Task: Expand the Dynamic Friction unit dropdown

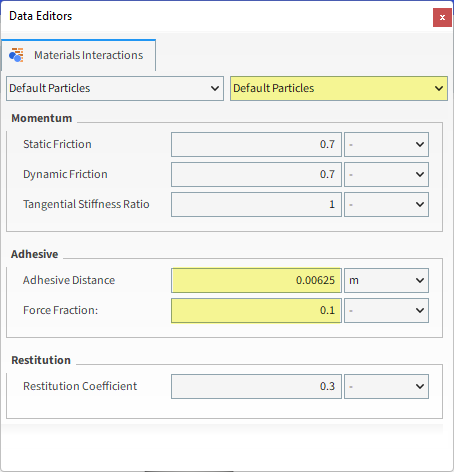Action: (386, 174)
